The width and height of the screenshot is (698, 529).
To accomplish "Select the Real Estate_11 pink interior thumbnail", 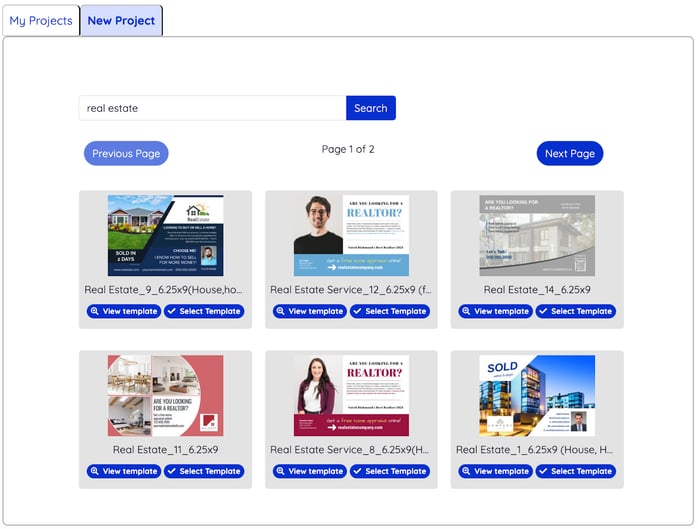I will [165, 395].
